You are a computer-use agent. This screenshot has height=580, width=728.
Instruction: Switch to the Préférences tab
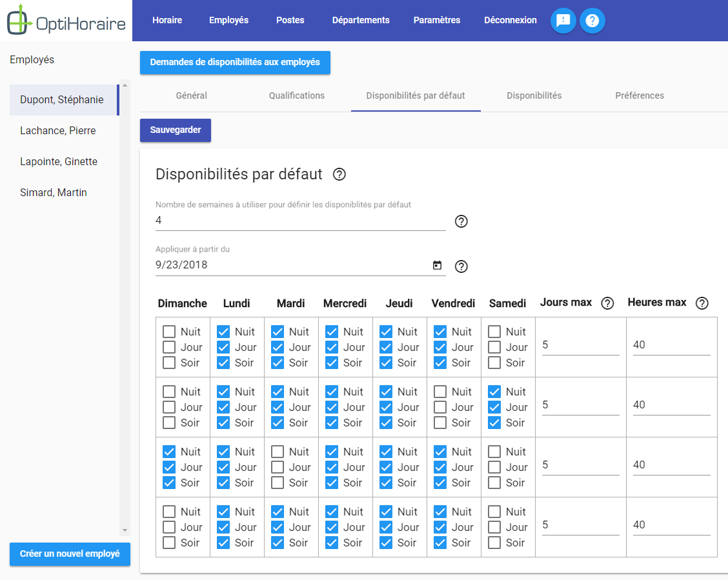(x=640, y=95)
